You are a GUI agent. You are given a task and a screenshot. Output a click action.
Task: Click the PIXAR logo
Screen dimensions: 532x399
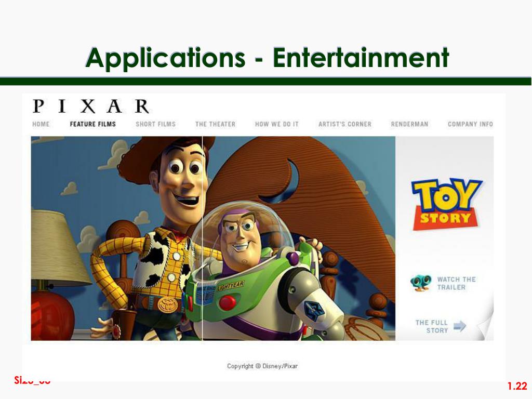91,106
